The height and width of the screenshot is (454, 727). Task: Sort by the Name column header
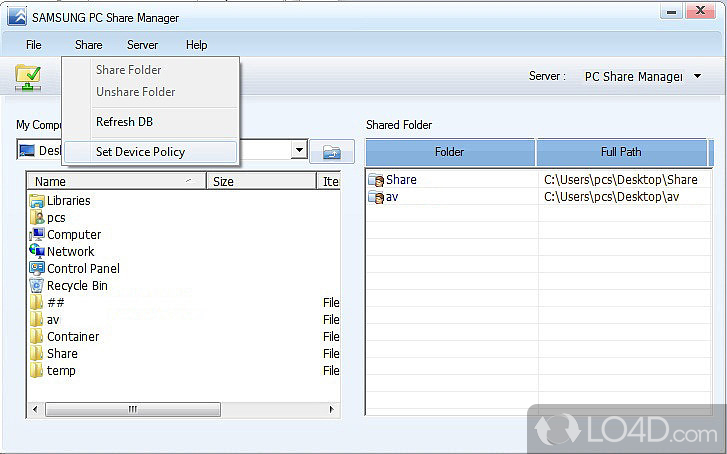[116, 181]
